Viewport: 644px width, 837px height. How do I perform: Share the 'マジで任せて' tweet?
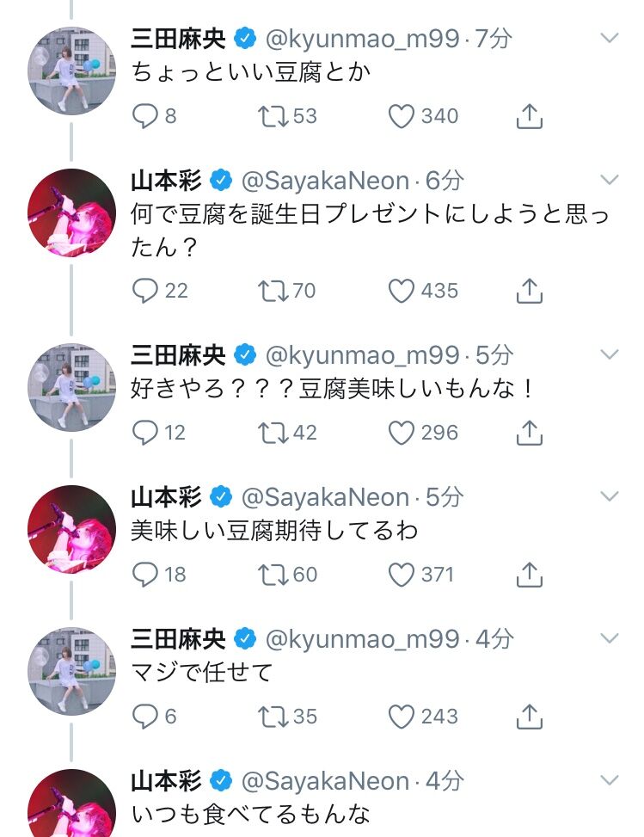coord(530,716)
